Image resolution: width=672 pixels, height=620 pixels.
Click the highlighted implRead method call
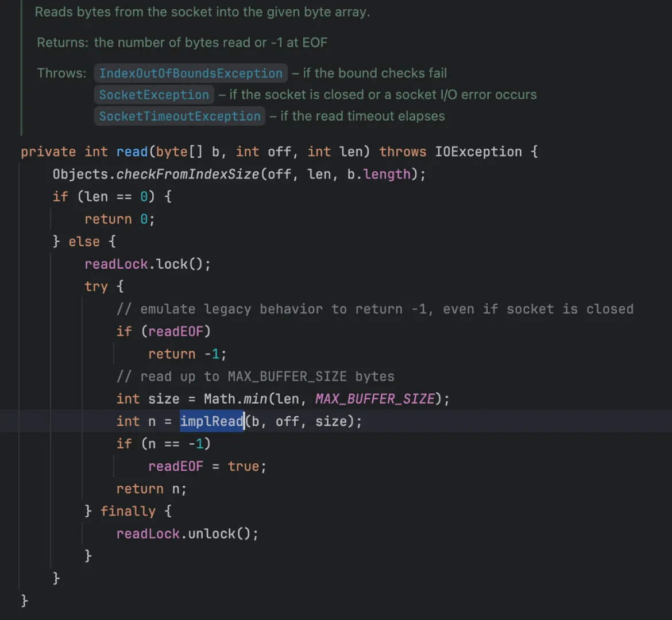pyautogui.click(x=212, y=421)
